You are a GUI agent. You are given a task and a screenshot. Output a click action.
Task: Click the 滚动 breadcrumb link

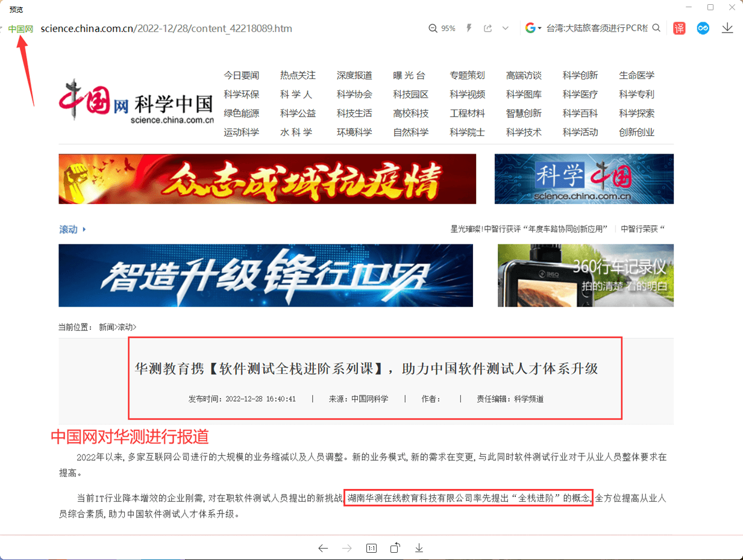click(125, 327)
